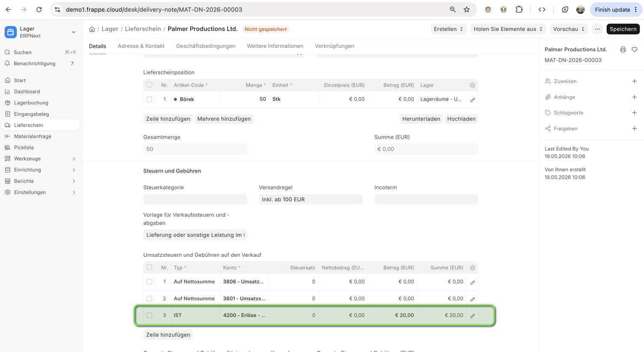Open the three-dots menu beside Vorschau
Viewport: 644px width, 352px height.
click(x=597, y=29)
